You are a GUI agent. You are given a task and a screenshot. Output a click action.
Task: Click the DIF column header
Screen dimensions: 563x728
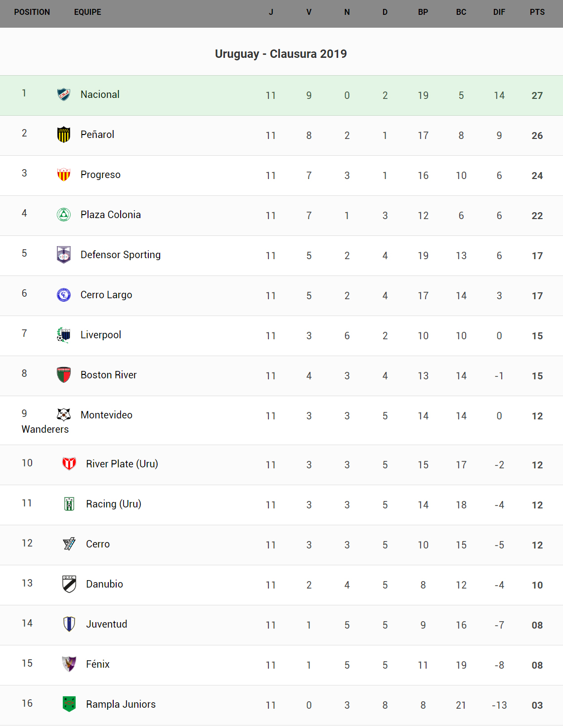pyautogui.click(x=499, y=12)
